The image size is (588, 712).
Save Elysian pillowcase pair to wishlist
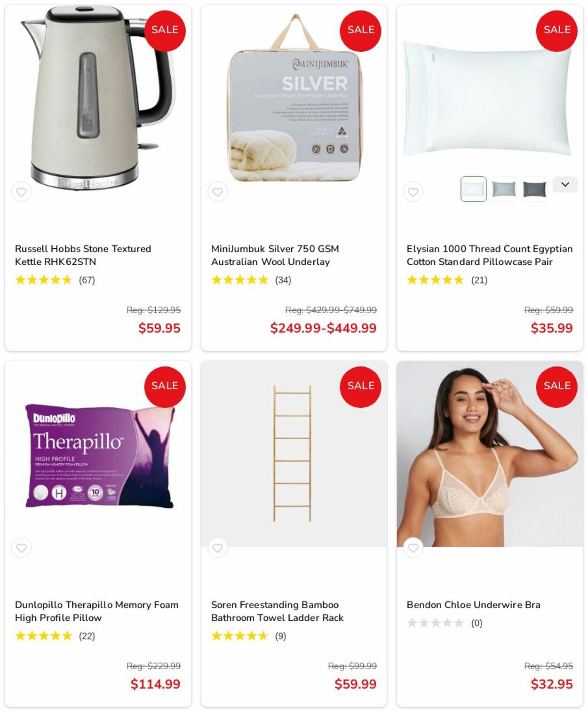pos(413,192)
